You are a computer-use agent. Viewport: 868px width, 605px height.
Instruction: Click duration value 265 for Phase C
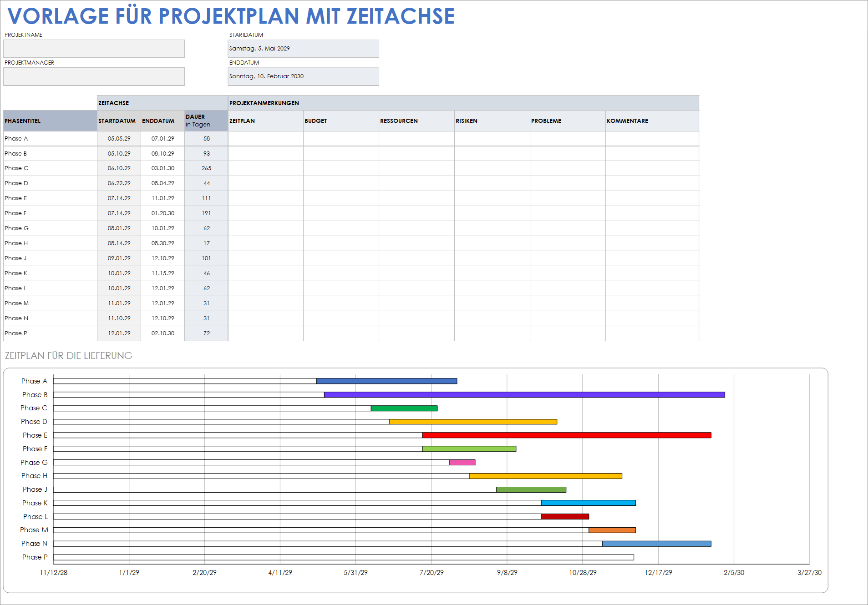coord(206,168)
